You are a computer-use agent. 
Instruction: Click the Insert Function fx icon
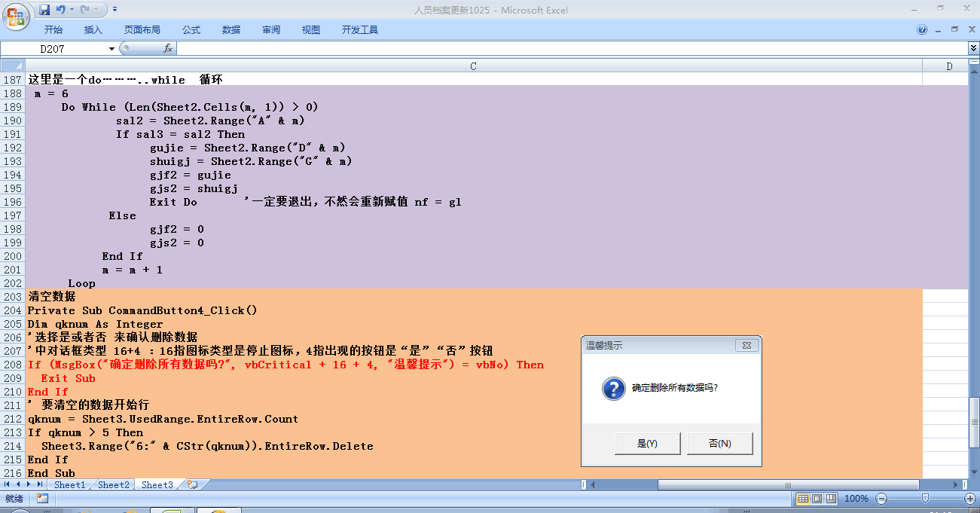(168, 48)
